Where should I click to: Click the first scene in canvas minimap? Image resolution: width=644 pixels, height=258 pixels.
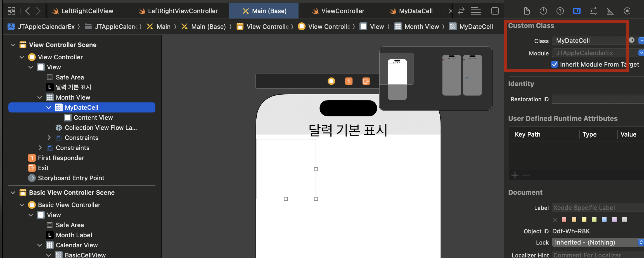tap(397, 79)
